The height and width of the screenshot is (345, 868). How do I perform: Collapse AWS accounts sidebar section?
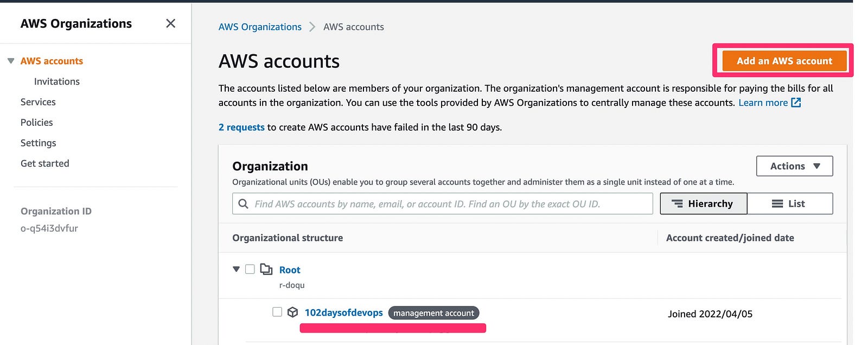click(x=11, y=61)
